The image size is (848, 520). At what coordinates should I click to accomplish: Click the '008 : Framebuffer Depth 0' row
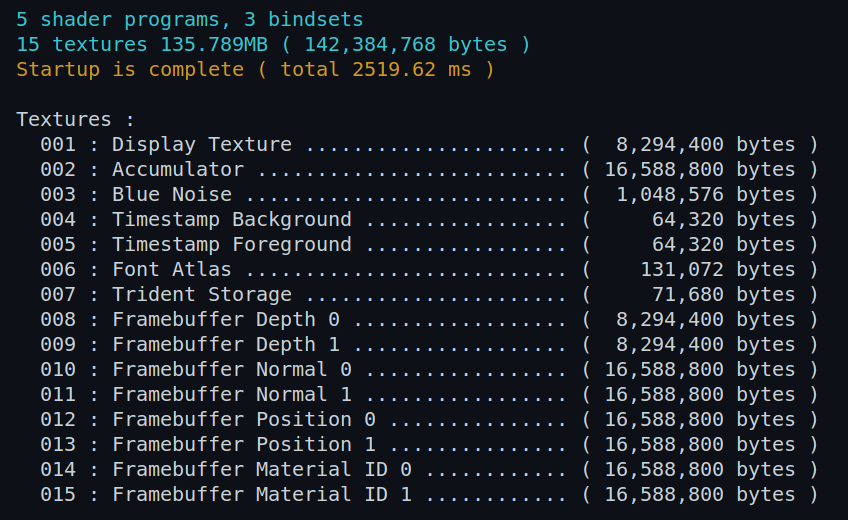point(429,319)
